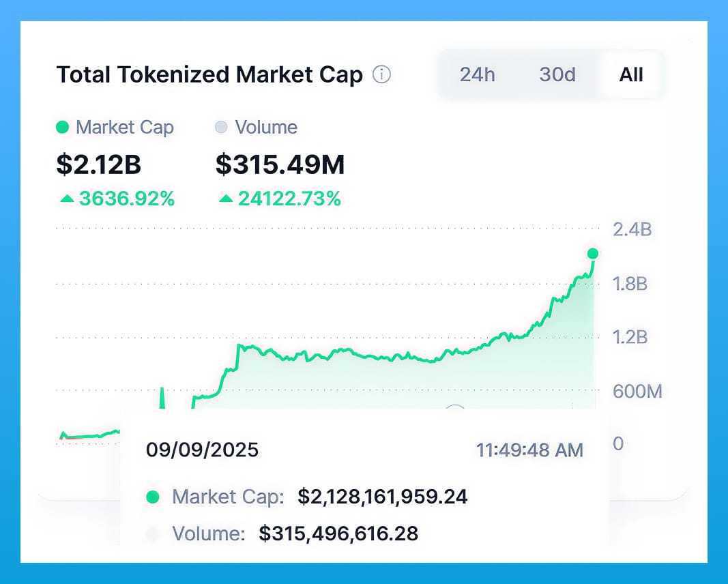
Task: Click the pale Volume dot inside the tooltip
Action: tap(154, 534)
